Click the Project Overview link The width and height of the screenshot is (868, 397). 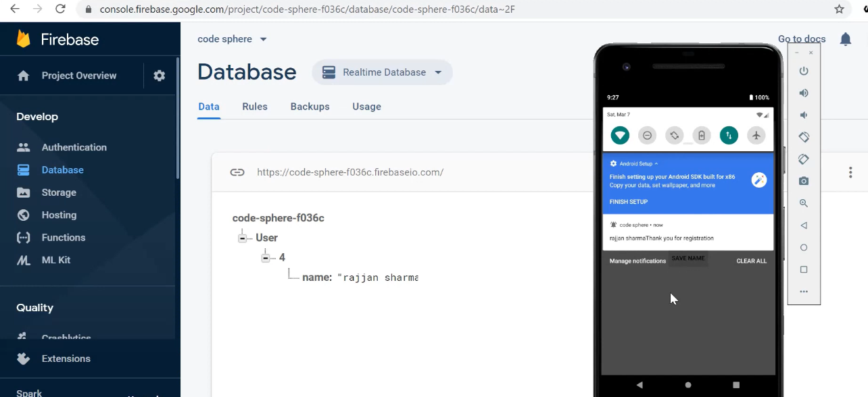(79, 76)
